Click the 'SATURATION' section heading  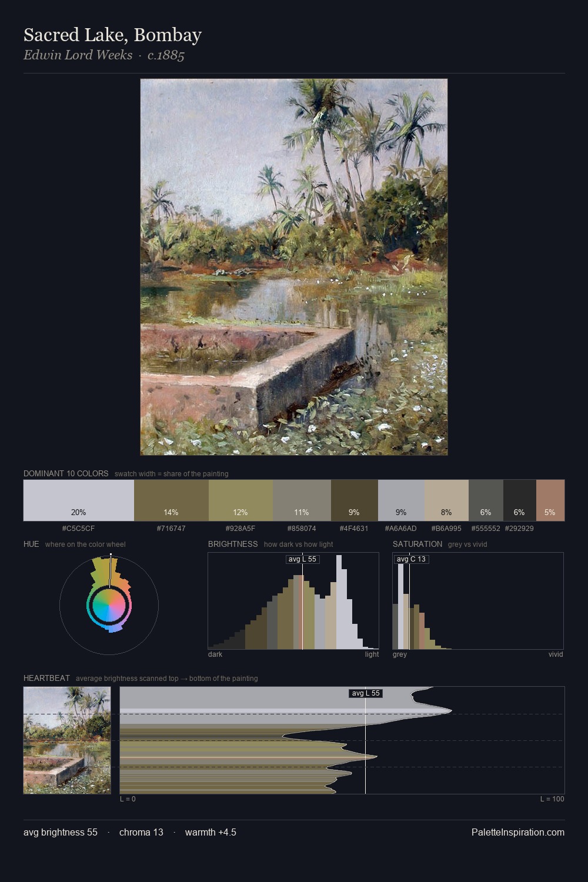(x=417, y=544)
